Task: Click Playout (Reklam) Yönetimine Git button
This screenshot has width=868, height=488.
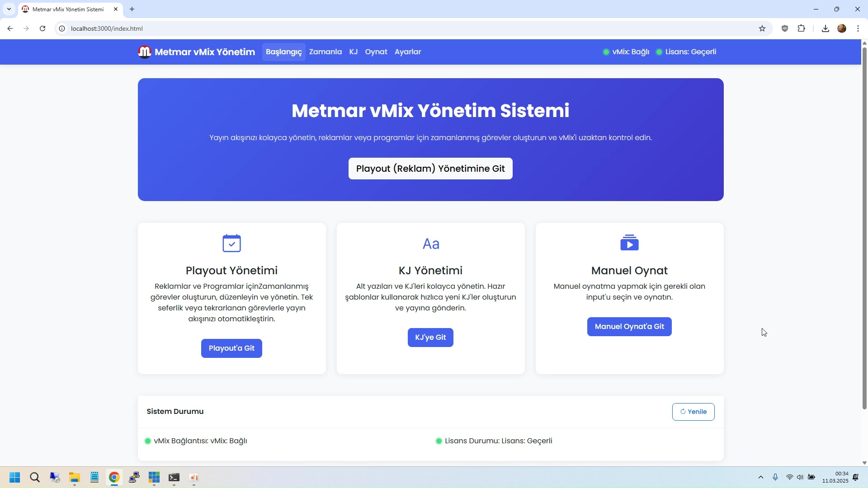Action: 430,169
